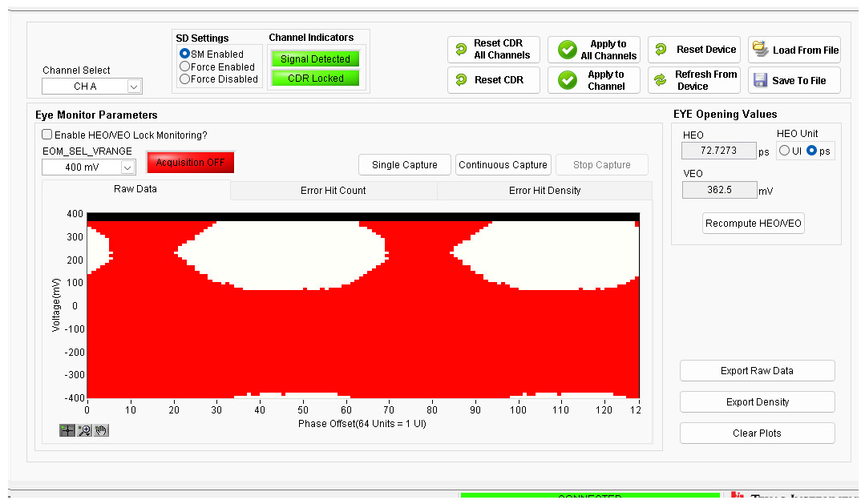Viewport: 865px width, 504px height.
Task: Expand the EOM_SEL_VRANGE 400 mV dropdown
Action: (x=89, y=167)
